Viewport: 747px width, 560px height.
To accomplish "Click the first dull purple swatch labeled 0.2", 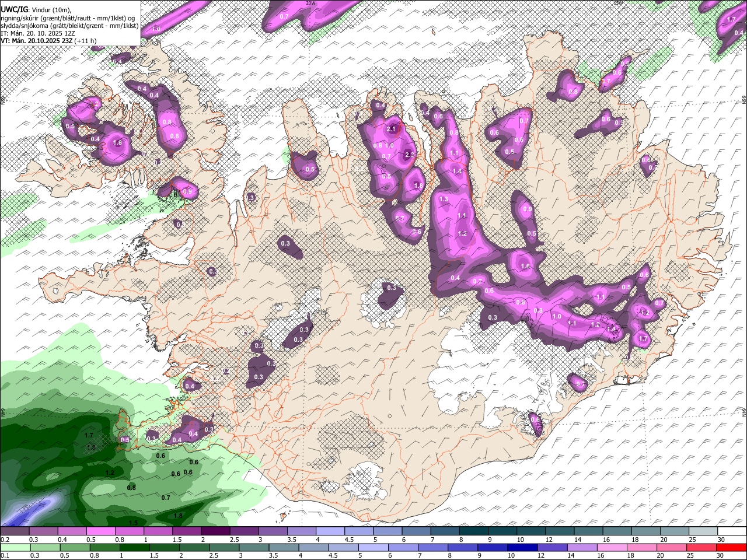I will pyautogui.click(x=15, y=531).
